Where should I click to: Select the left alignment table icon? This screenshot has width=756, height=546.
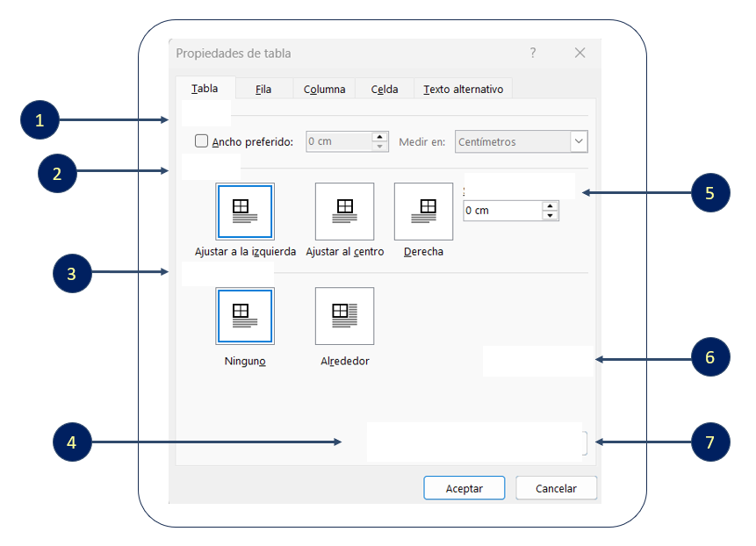point(245,212)
